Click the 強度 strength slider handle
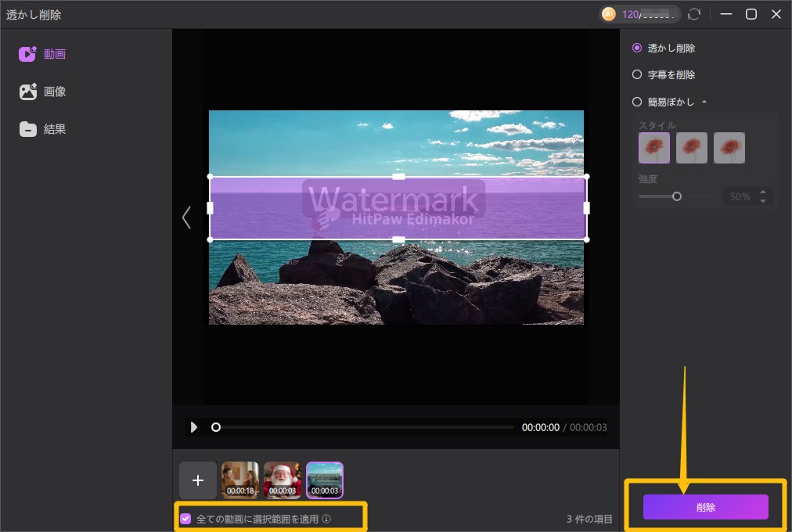 point(677,196)
